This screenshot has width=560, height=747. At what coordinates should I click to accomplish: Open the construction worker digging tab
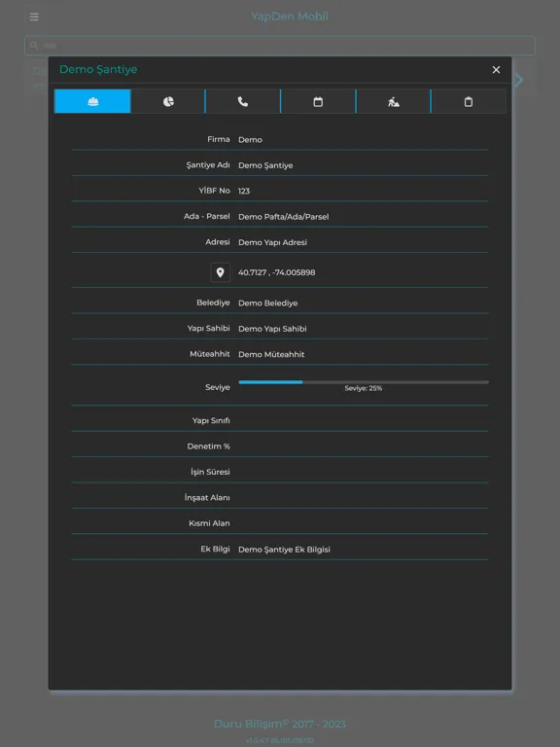[x=394, y=101]
